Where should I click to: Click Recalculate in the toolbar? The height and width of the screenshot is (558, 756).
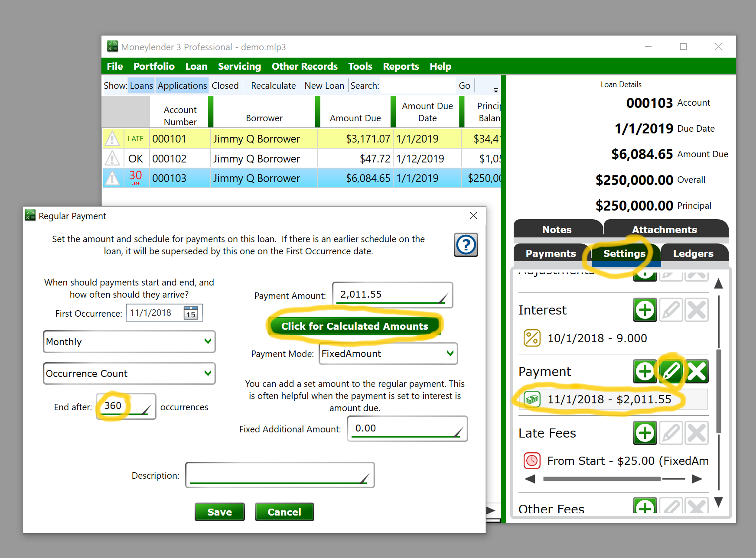tap(273, 86)
